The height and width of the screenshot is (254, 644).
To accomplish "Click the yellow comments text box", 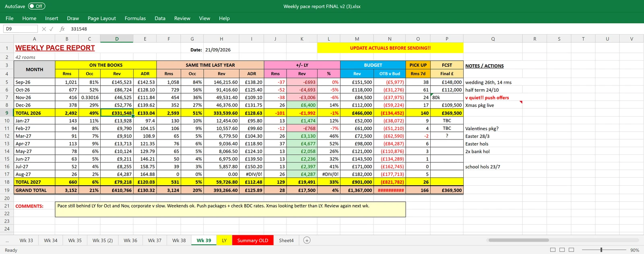I will click(x=230, y=209).
